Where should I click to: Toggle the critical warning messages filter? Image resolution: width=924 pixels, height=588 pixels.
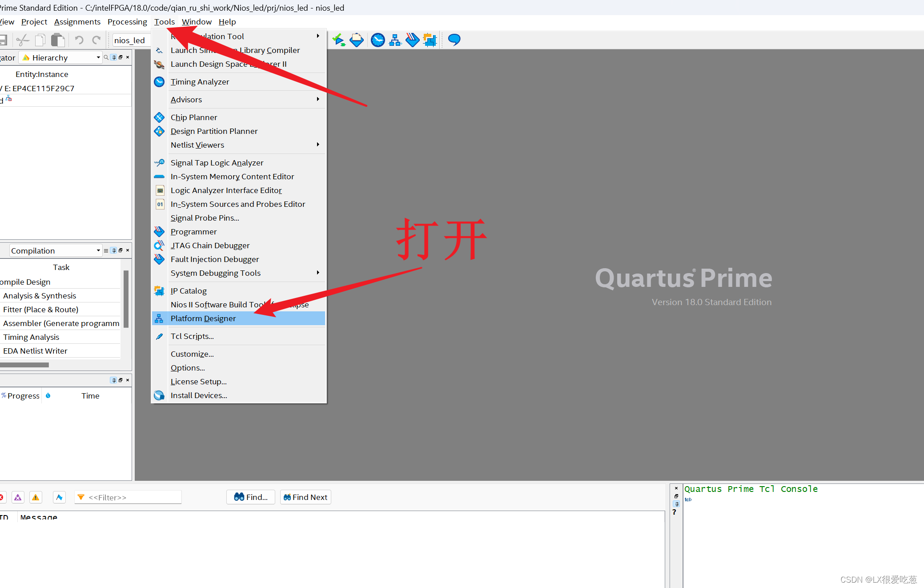(x=18, y=497)
